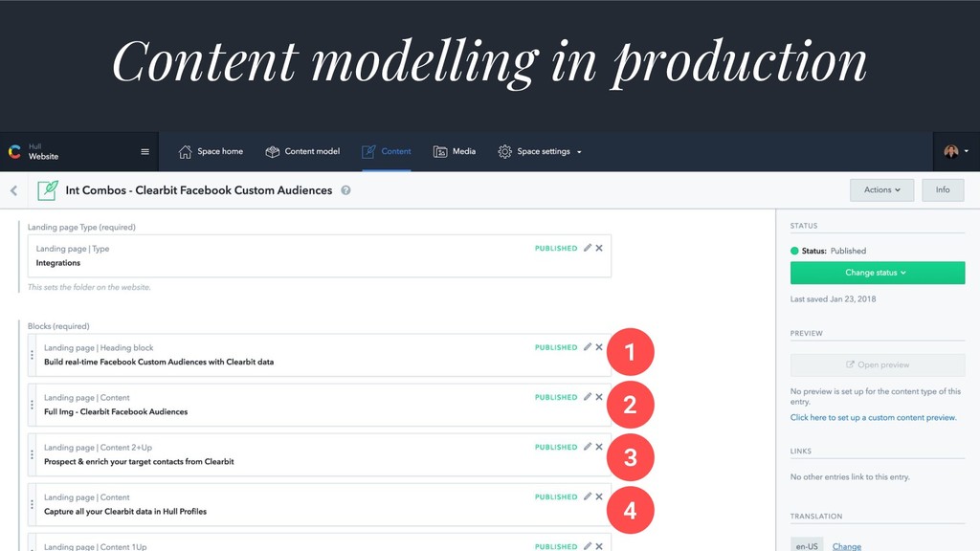
Task: Click the Content model box icon
Action: pyautogui.click(x=273, y=152)
